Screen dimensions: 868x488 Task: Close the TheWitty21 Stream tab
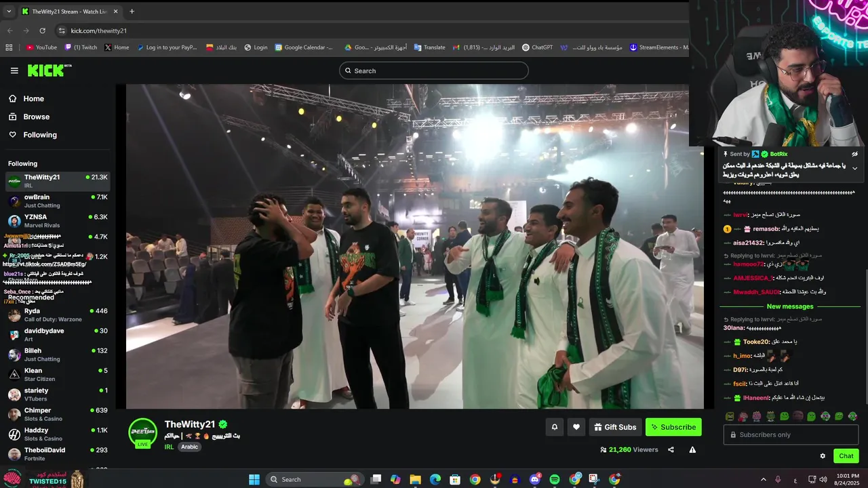click(x=115, y=12)
